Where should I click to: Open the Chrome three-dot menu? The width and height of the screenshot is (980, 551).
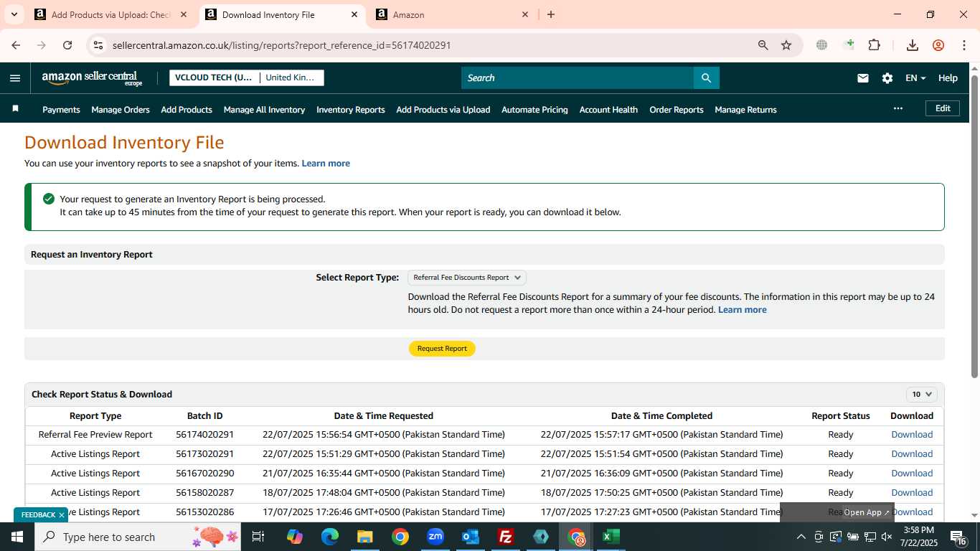click(x=964, y=45)
